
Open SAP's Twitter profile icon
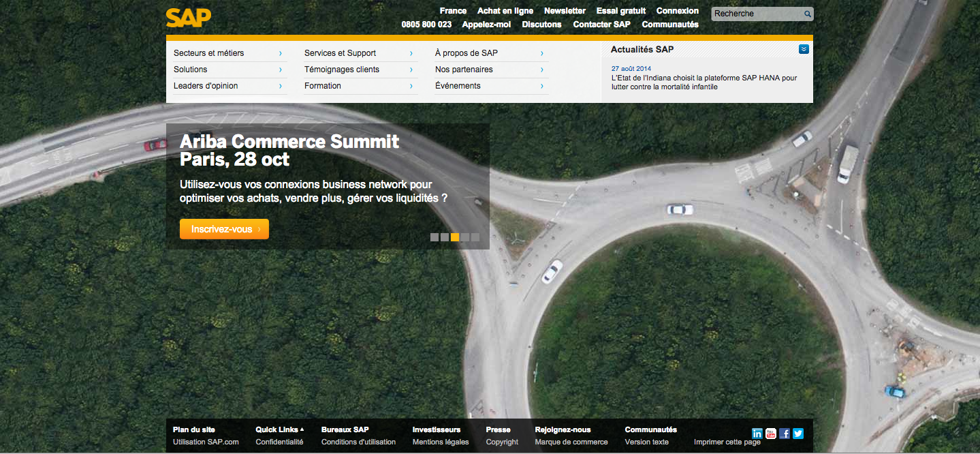[x=798, y=434]
